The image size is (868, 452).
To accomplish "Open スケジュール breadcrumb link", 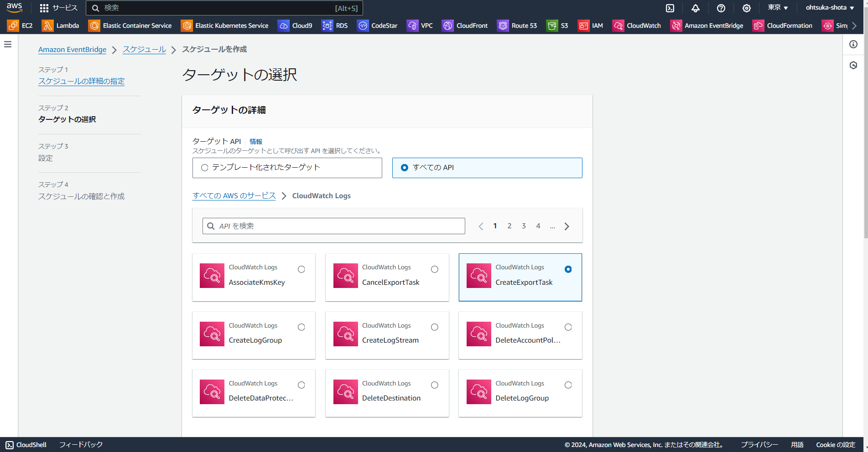I will pyautogui.click(x=144, y=50).
